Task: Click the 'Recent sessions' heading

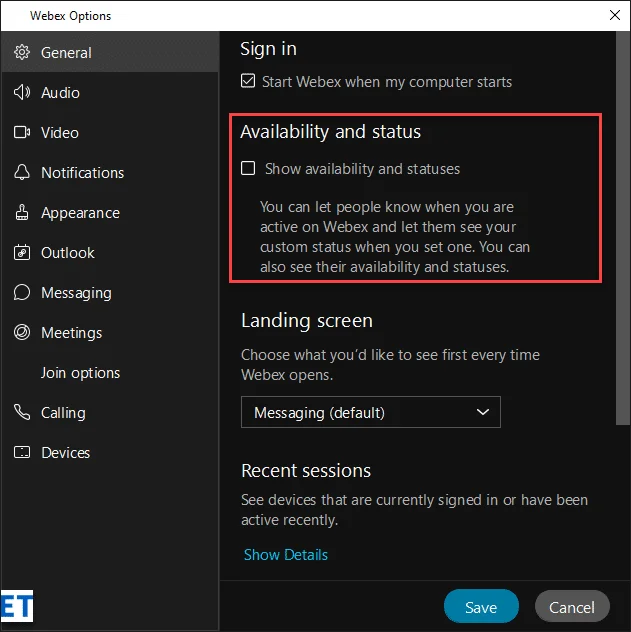Action: 306,470
